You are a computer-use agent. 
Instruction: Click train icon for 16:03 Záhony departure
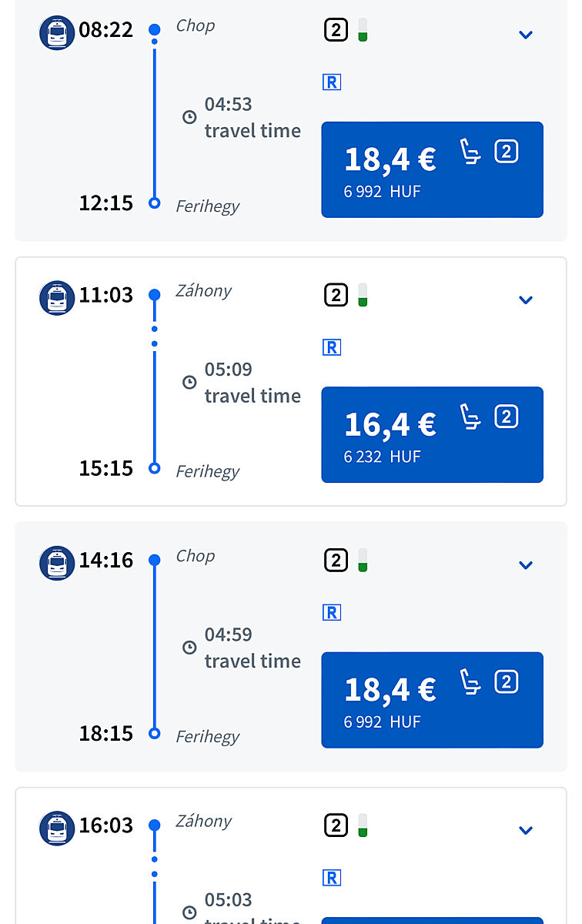pyautogui.click(x=57, y=829)
